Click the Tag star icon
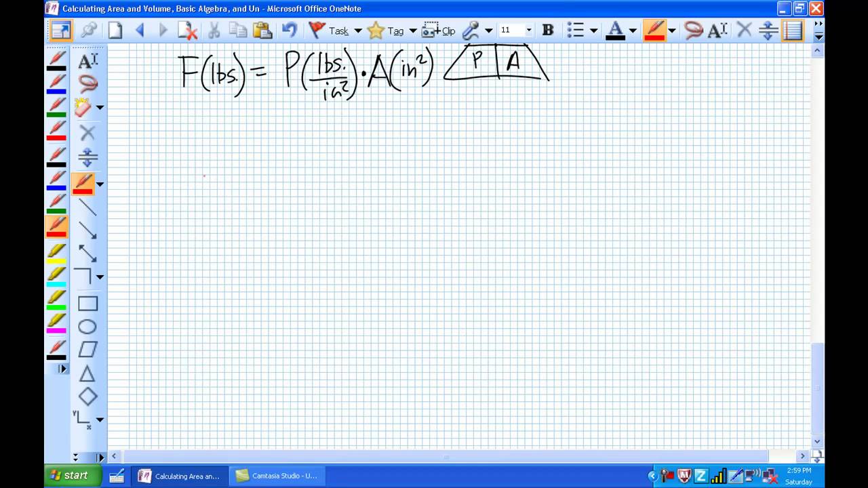Screen dimensions: 868x488 pos(375,30)
